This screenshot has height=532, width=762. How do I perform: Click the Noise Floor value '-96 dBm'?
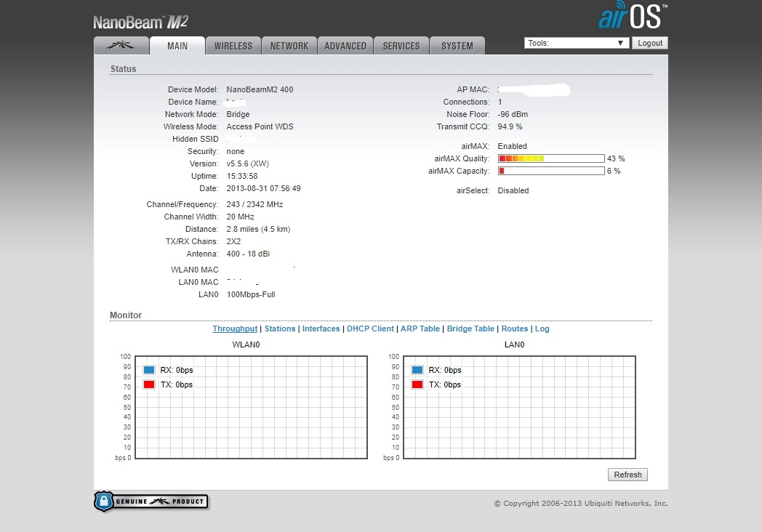pos(513,114)
